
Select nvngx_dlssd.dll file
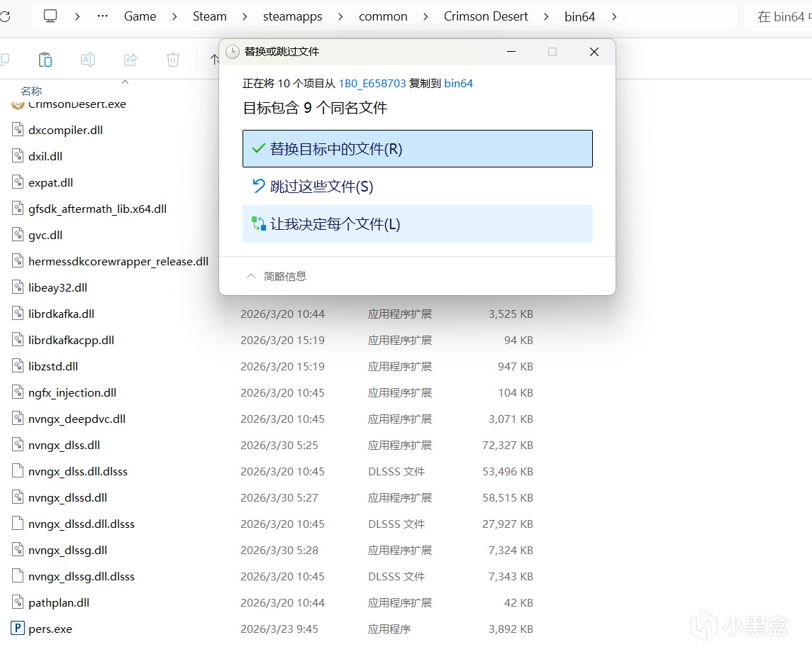(x=67, y=498)
